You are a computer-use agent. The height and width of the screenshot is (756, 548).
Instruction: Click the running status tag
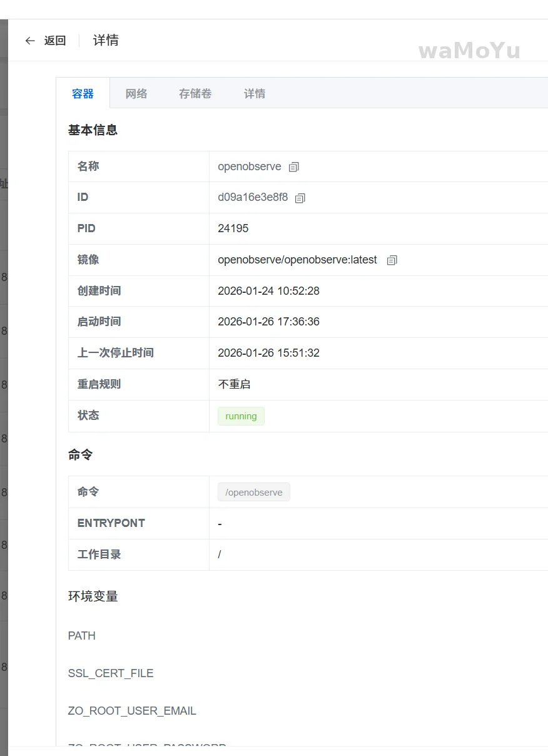click(x=241, y=416)
